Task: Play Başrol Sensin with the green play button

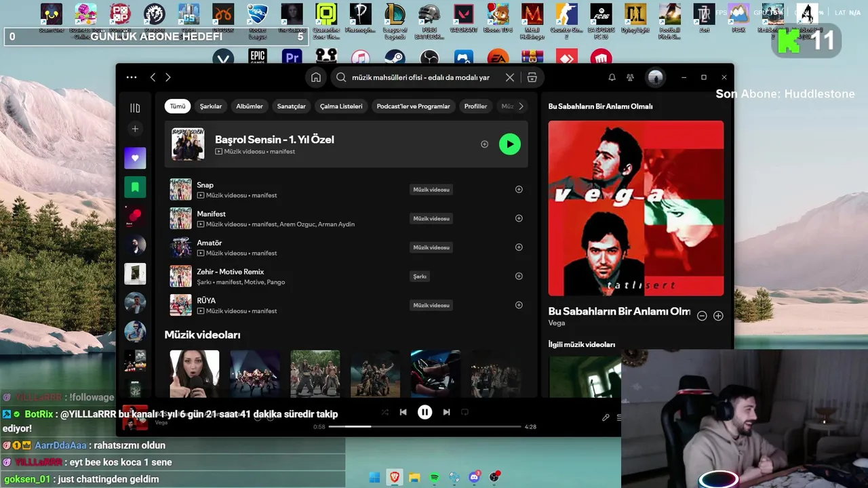Action: coord(510,144)
